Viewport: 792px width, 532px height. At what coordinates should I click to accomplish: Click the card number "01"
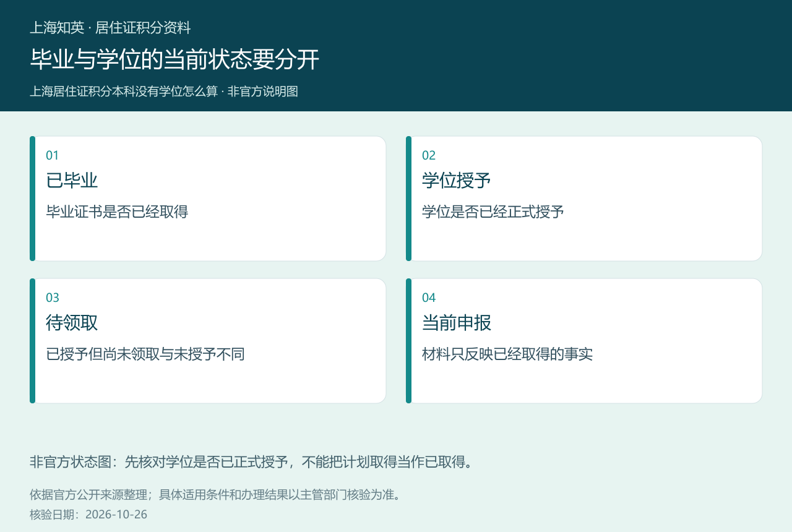point(53,155)
